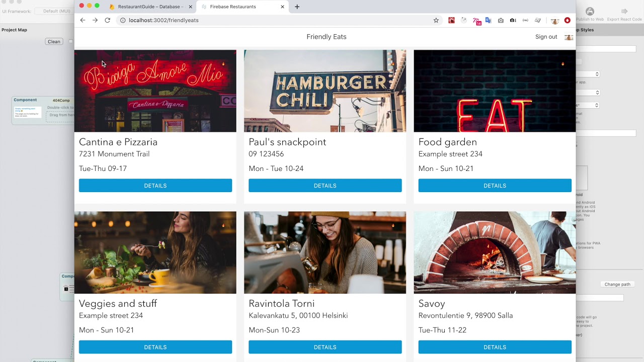
Task: Click the hours Mon - Tue 10-24
Action: [x=276, y=168]
